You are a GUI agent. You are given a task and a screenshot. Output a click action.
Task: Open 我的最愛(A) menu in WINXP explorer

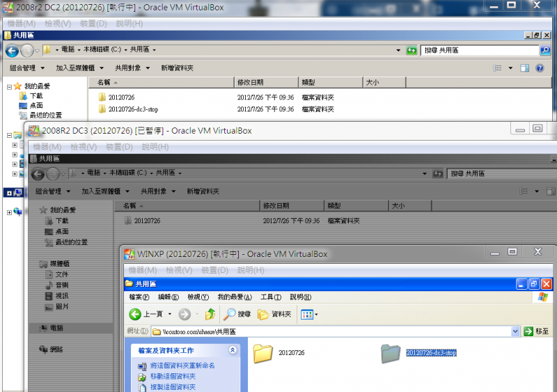pyautogui.click(x=235, y=297)
